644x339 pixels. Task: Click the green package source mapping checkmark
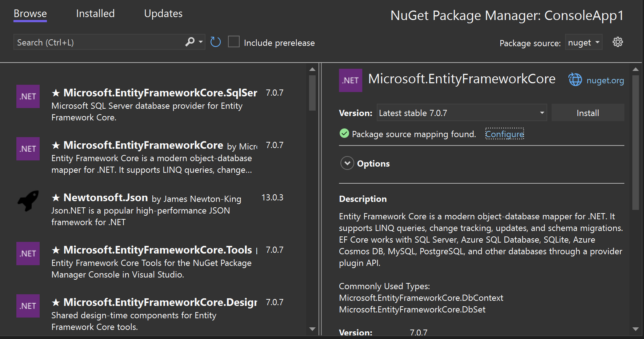coord(344,133)
